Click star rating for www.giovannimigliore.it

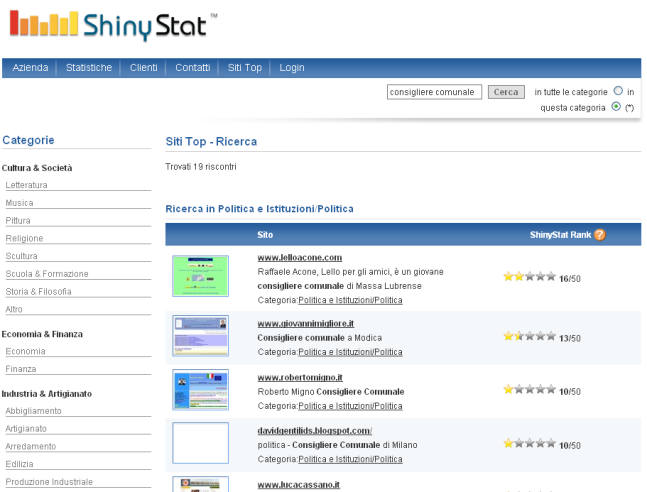tap(529, 336)
